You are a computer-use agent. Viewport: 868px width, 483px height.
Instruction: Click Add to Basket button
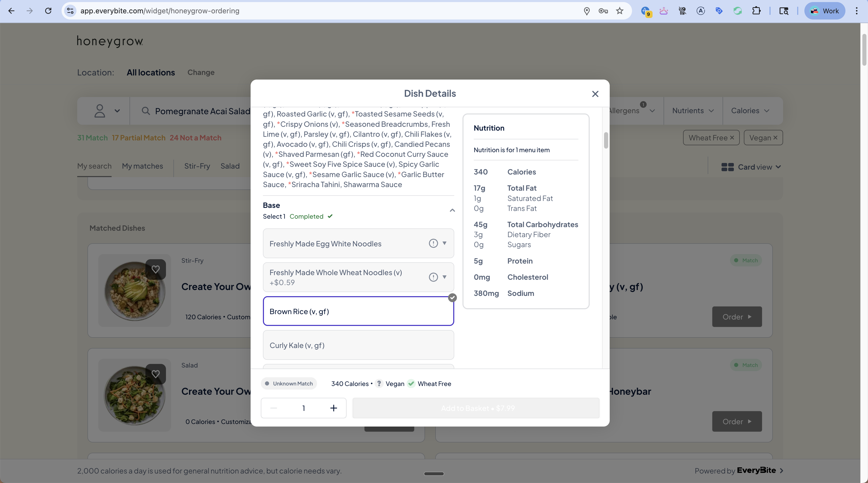pos(476,408)
